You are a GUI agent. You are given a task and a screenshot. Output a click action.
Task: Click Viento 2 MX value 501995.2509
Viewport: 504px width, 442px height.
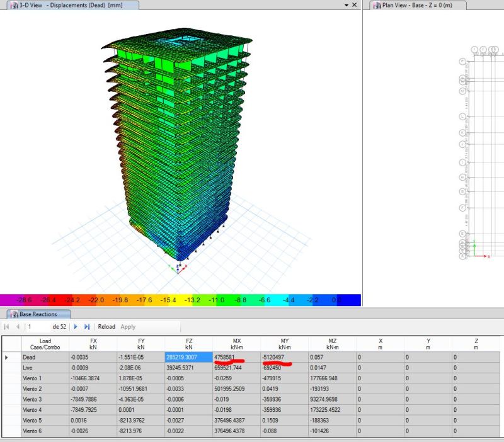(237, 389)
